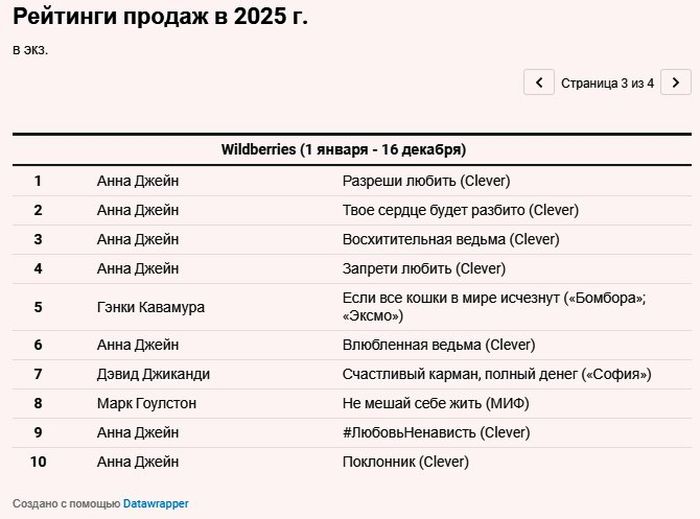Click the chart title 'Рейтинги продаж в 2025 г.'
The height and width of the screenshot is (519, 700).
[x=160, y=17]
